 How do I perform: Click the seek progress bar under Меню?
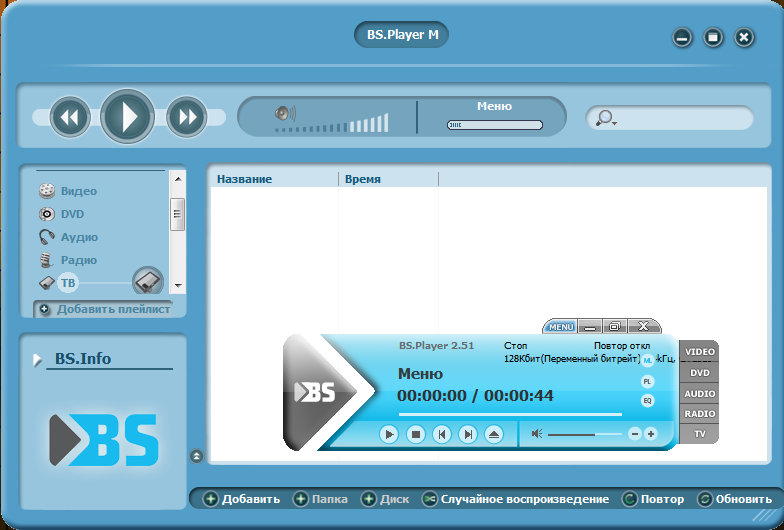pyautogui.click(x=494, y=125)
